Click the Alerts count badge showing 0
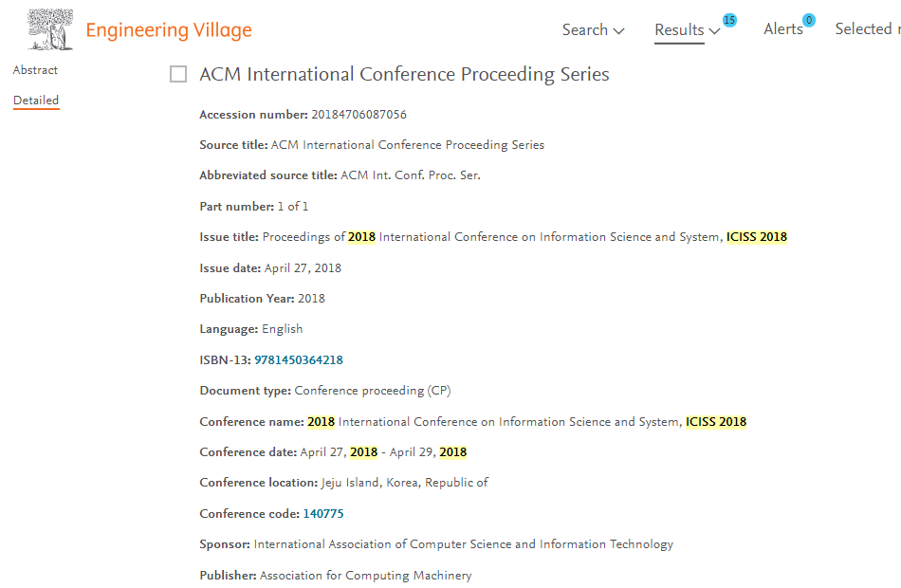Image resolution: width=901 pixels, height=588 pixels. tap(809, 20)
